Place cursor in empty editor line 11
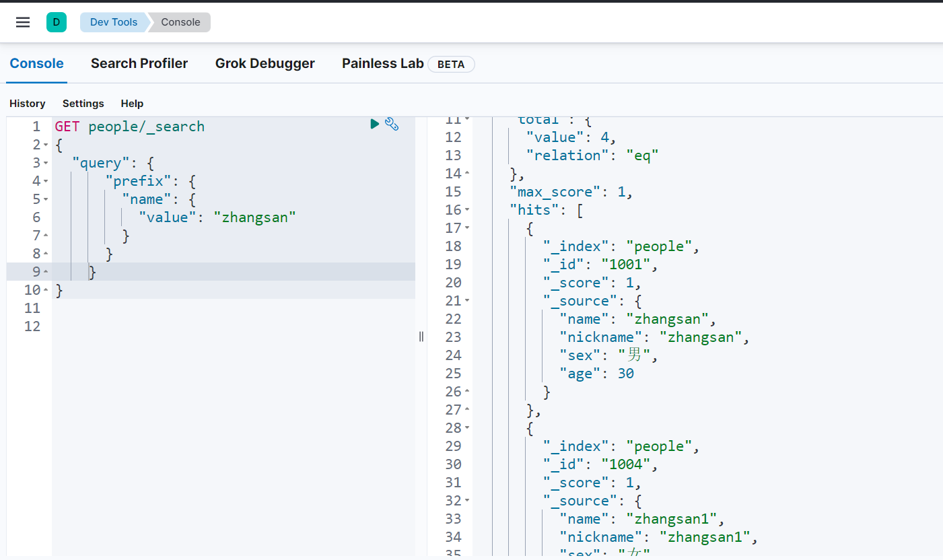The image size is (943, 560). pyautogui.click(x=202, y=308)
